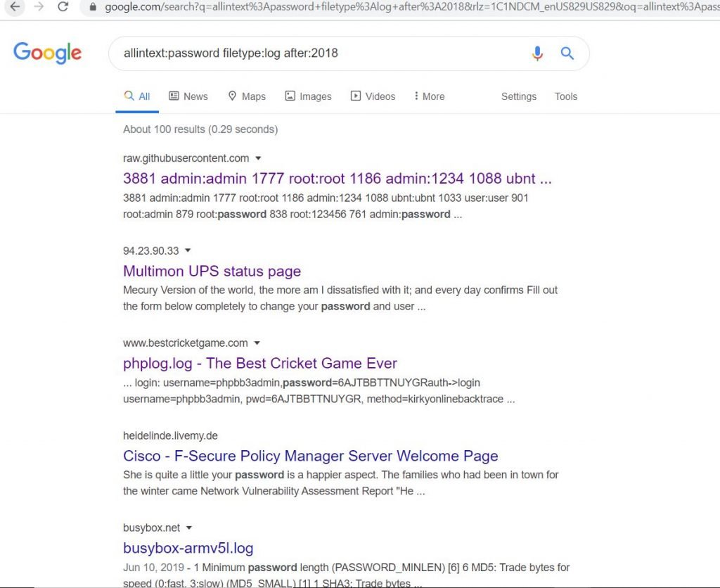Click the blue magnifier search button
The width and height of the screenshot is (720, 588).
coord(567,53)
